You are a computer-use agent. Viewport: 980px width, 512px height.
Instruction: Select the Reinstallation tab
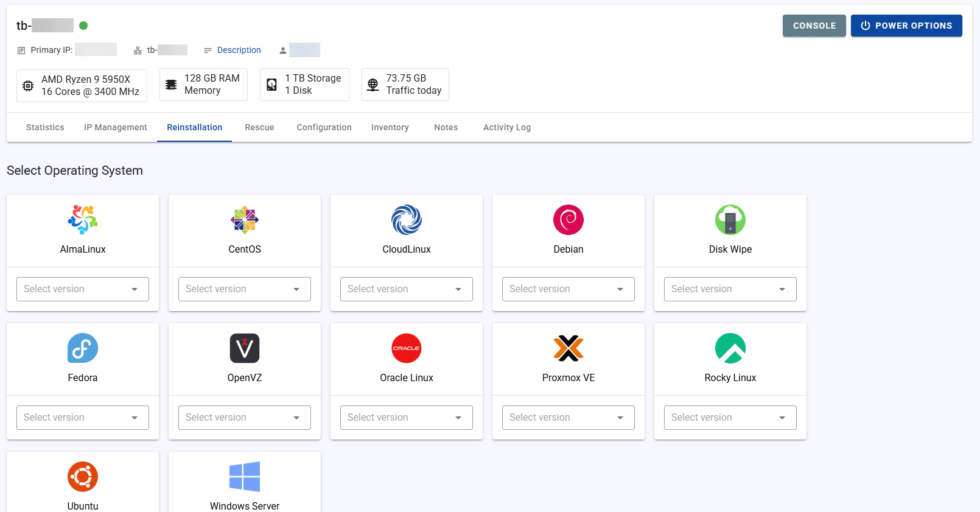pos(195,127)
